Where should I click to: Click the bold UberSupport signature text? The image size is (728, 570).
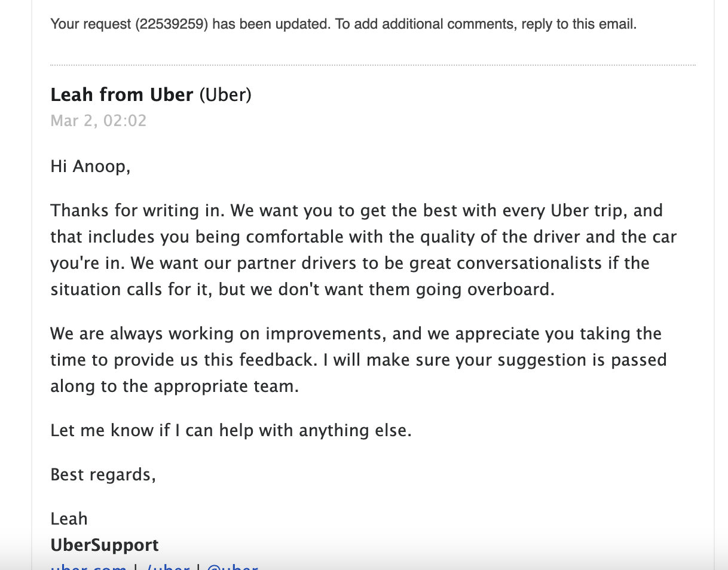(105, 545)
